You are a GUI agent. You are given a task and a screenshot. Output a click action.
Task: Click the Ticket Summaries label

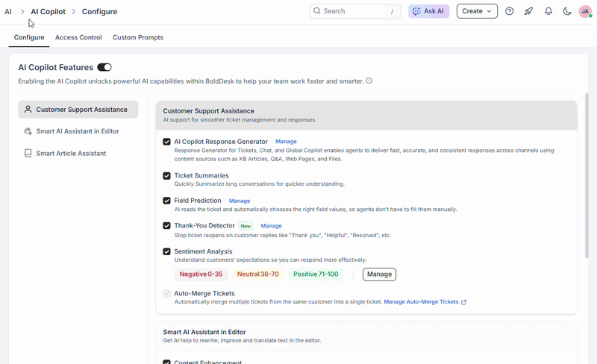coord(201,175)
